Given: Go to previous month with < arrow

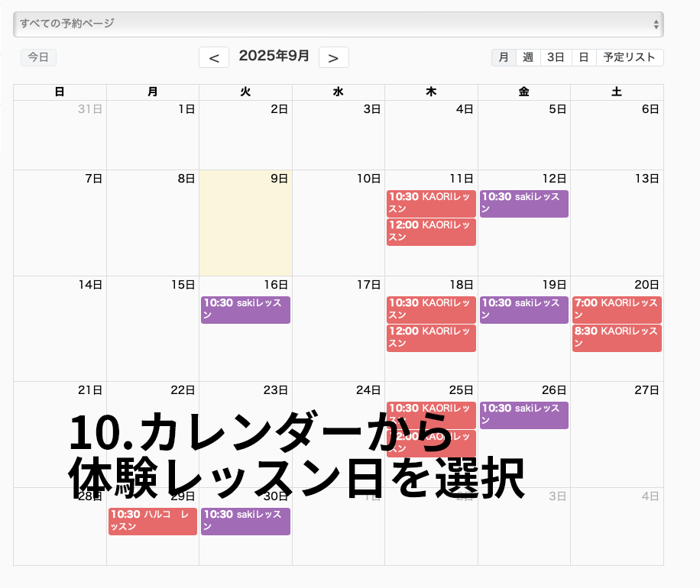Looking at the screenshot, I should 214,57.
